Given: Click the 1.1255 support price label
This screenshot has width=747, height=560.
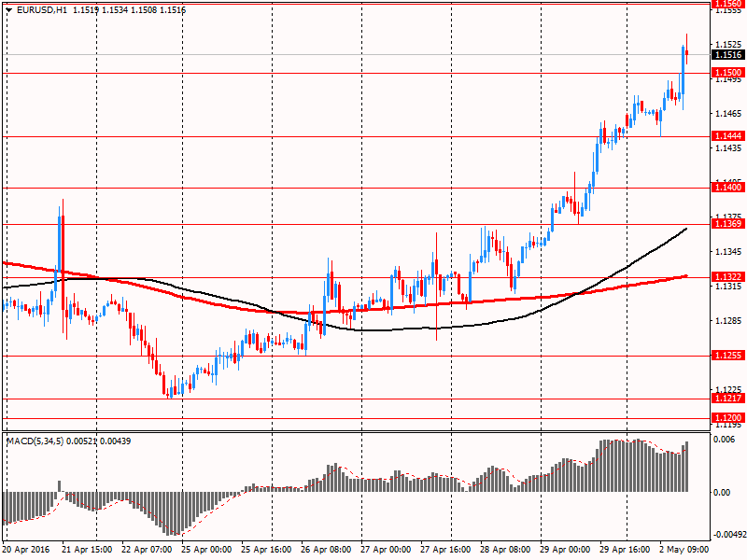Looking at the screenshot, I should coord(727,356).
